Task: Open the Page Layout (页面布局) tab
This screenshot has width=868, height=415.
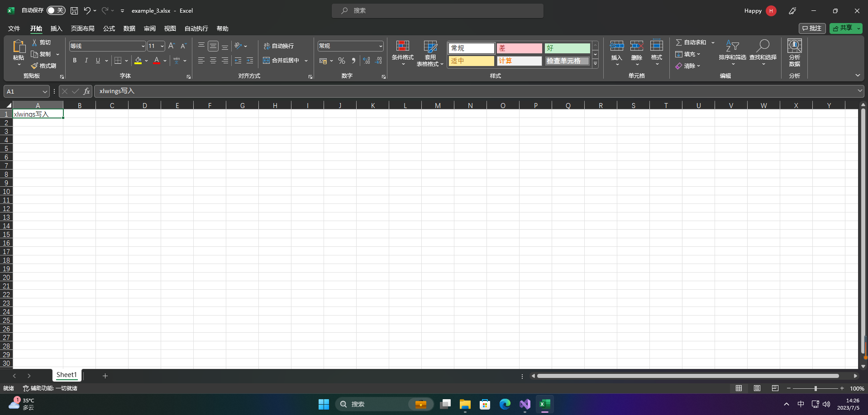Action: pos(82,28)
